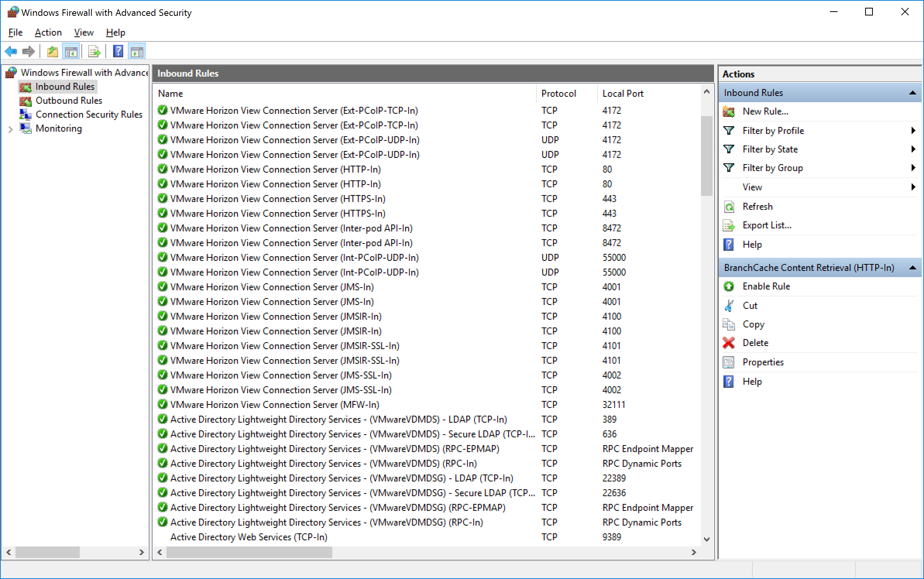Open the View menu in menu bar
This screenshot has width=924, height=579.
pyautogui.click(x=84, y=33)
